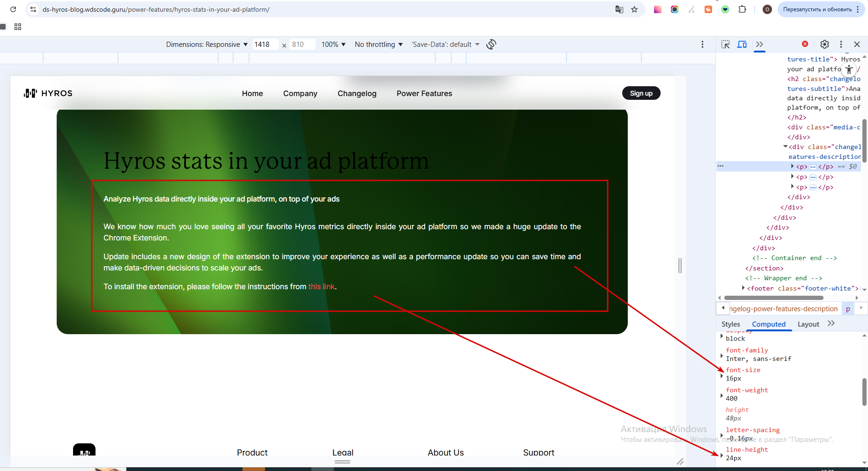Viewport: 868px width, 471px height.
Task: Bookmark this page with the star icon
Action: coord(634,9)
